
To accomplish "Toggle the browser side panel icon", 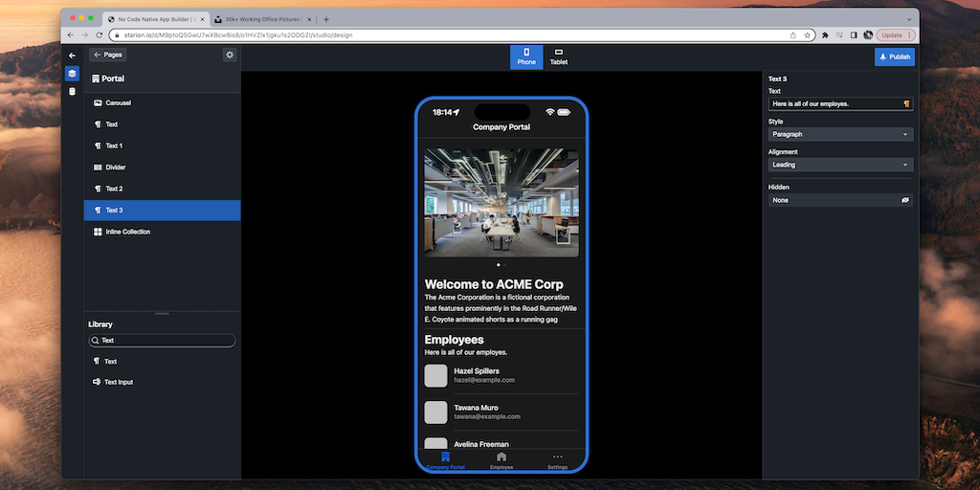I will (854, 35).
